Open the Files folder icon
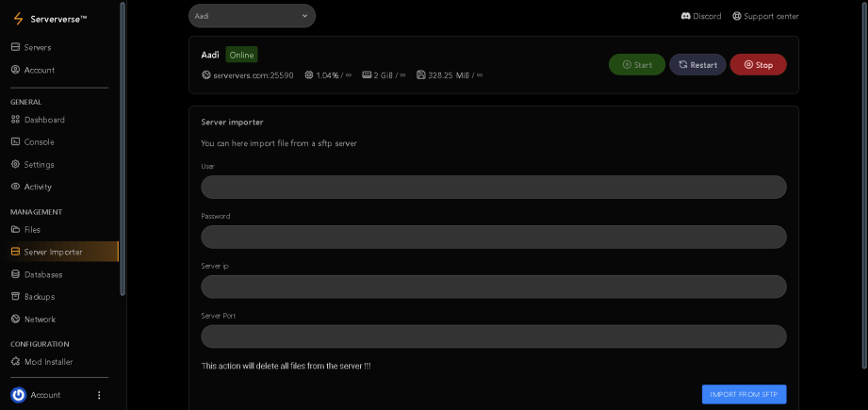This screenshot has width=868, height=410. 15,230
